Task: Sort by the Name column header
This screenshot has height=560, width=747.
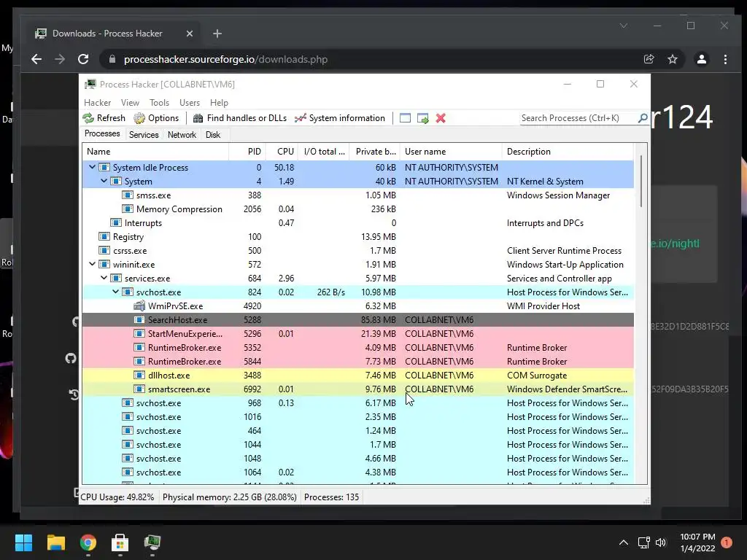Action: 155,152
